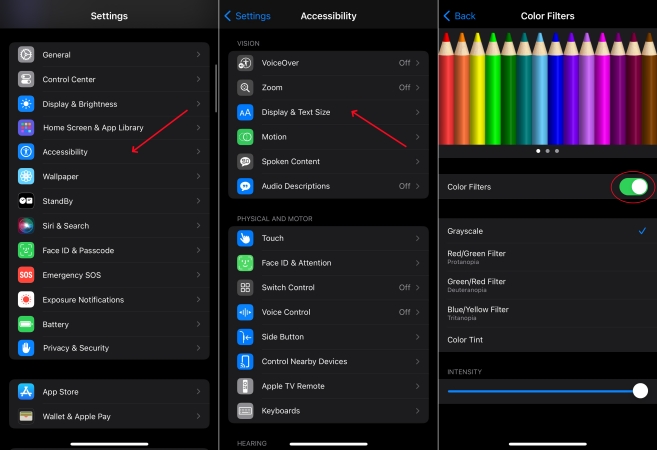
Task: Go back to Settings from Accessibility
Action: [x=247, y=16]
